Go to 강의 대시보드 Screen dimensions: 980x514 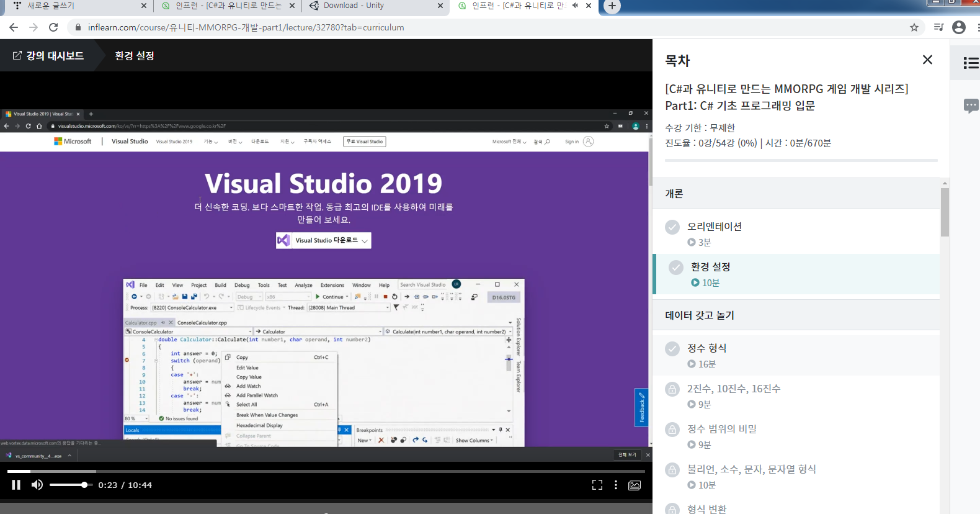click(x=48, y=55)
